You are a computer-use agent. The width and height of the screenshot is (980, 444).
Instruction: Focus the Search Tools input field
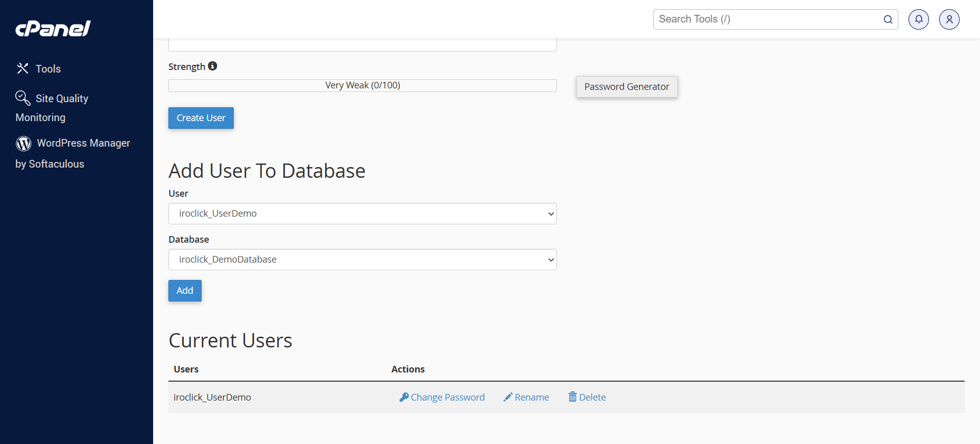tap(768, 19)
